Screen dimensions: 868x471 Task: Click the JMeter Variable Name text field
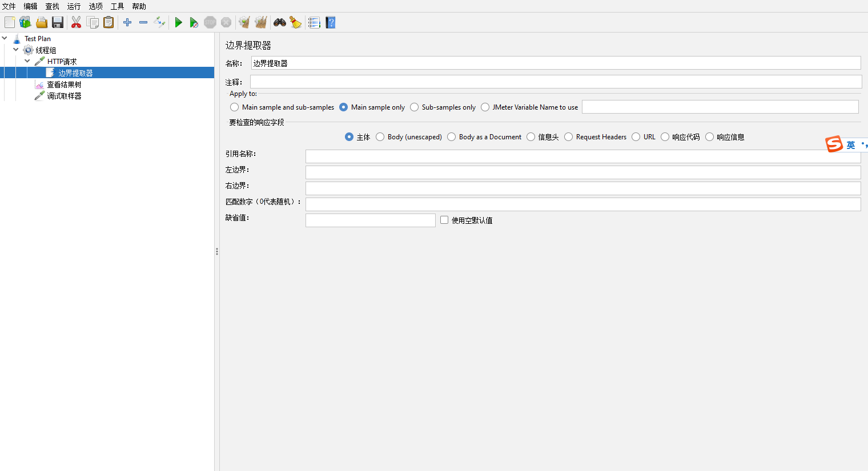point(720,107)
